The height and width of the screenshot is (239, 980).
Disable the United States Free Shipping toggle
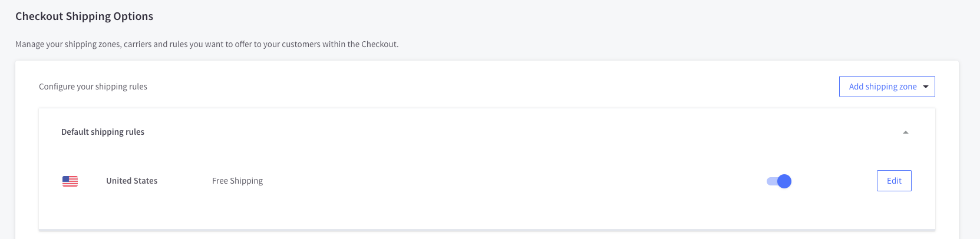778,181
